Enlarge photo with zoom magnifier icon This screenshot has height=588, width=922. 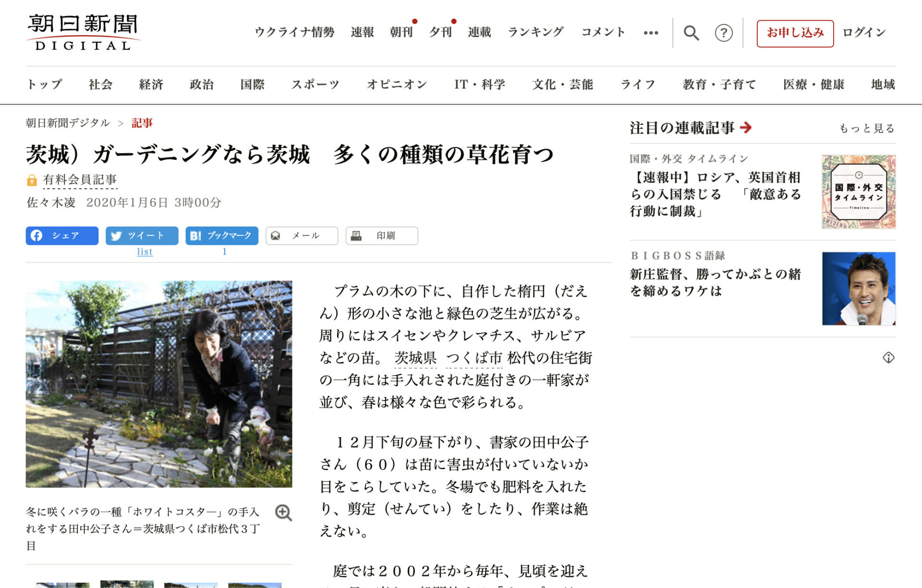tap(283, 513)
